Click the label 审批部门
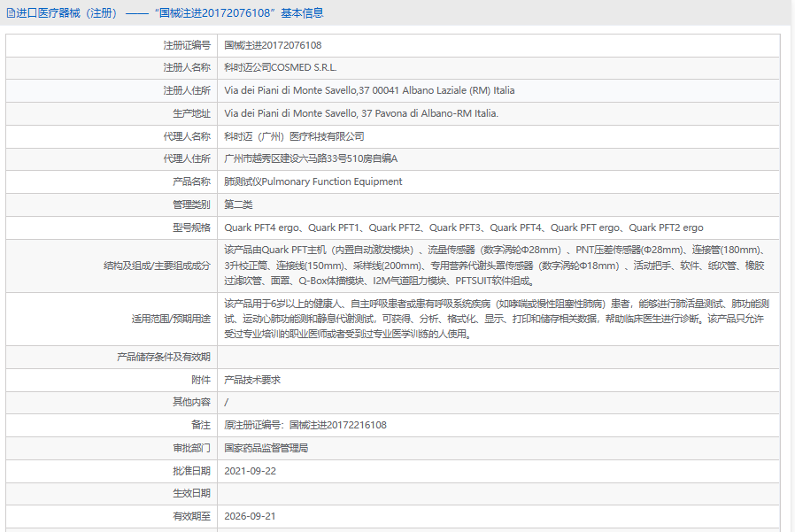Image resolution: width=795 pixels, height=532 pixels. point(191,448)
